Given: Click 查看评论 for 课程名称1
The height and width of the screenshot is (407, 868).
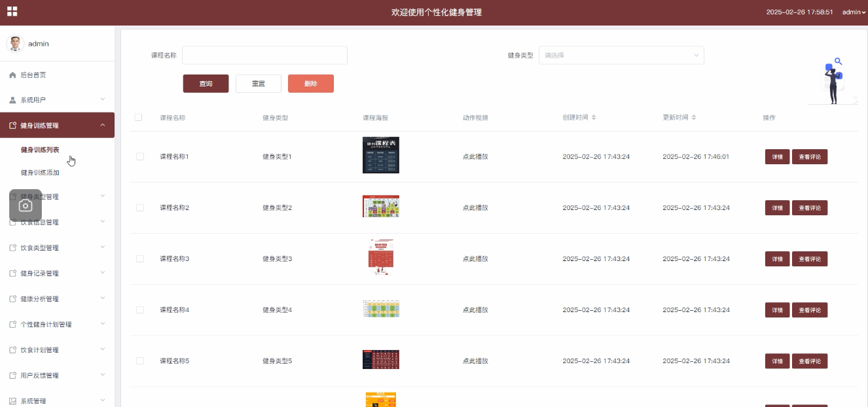Looking at the screenshot, I should coord(810,157).
